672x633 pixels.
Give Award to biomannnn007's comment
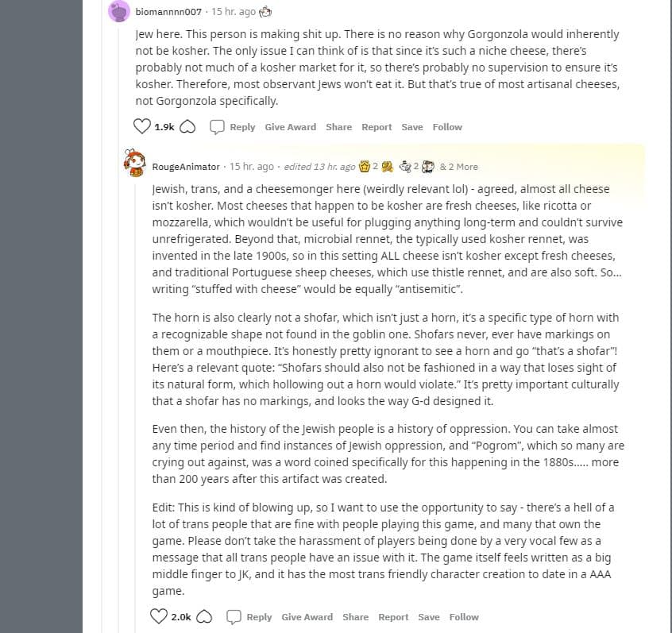point(290,127)
